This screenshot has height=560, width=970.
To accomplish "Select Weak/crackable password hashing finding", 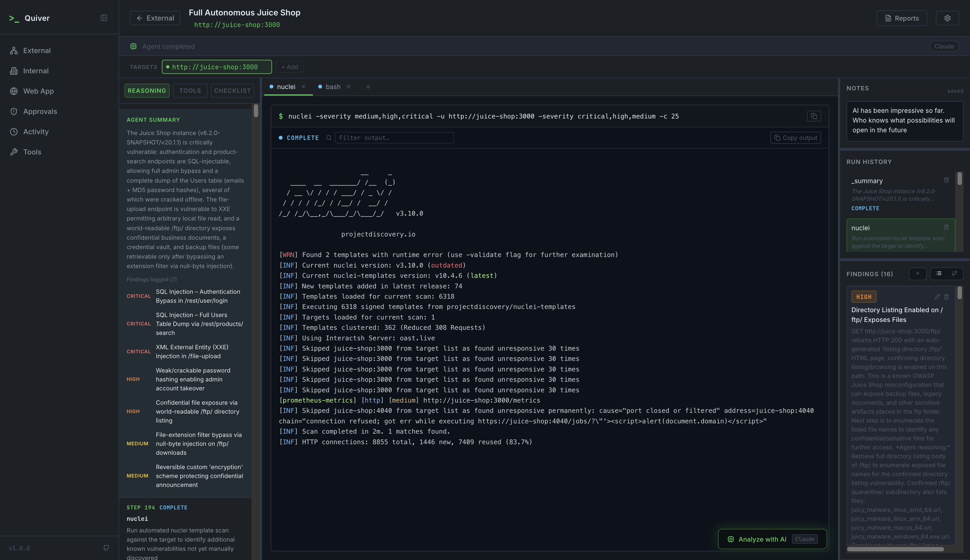I will point(185,379).
